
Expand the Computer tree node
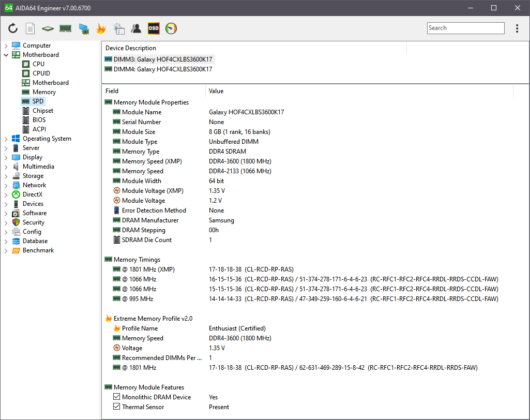coord(6,46)
